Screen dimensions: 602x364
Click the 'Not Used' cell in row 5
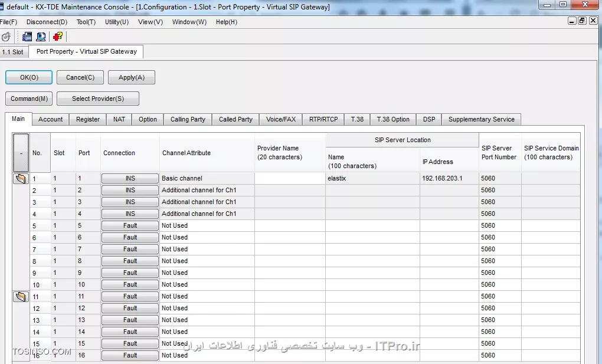pos(207,226)
